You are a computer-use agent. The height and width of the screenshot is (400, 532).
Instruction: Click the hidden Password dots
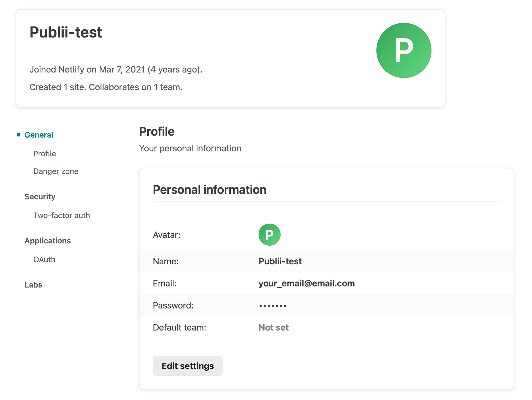click(x=272, y=305)
